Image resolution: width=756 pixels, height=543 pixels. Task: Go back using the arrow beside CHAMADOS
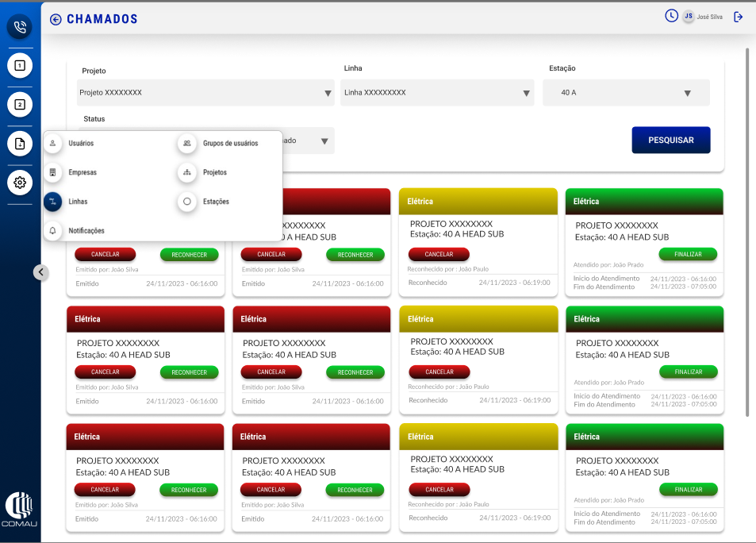click(56, 19)
